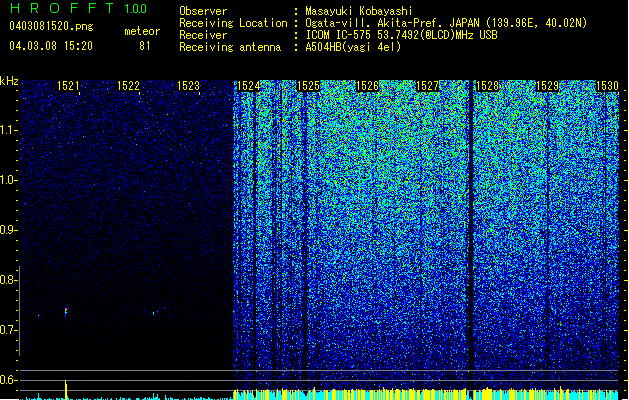629x400 pixels.
Task: Click the 1529 time marker
Action: pos(548,86)
